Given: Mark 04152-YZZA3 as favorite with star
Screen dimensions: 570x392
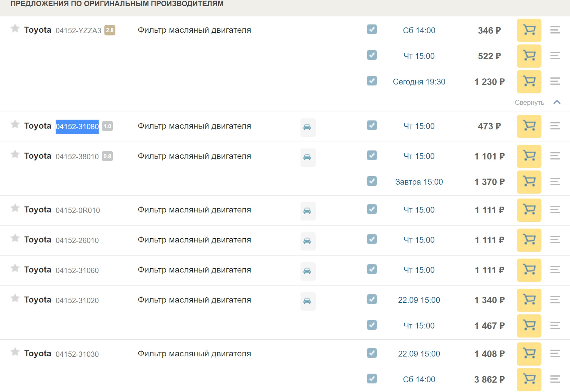Looking at the screenshot, I should coord(15,28).
